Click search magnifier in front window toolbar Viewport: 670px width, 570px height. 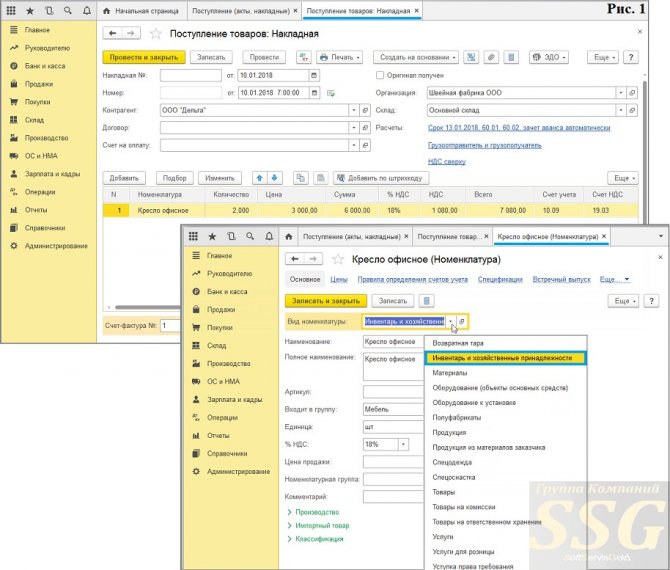[x=250, y=236]
